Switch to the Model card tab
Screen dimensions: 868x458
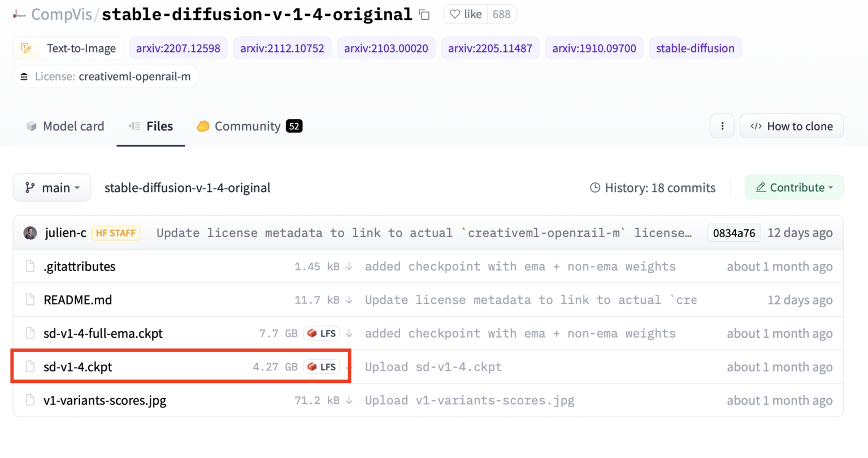pyautogui.click(x=65, y=127)
